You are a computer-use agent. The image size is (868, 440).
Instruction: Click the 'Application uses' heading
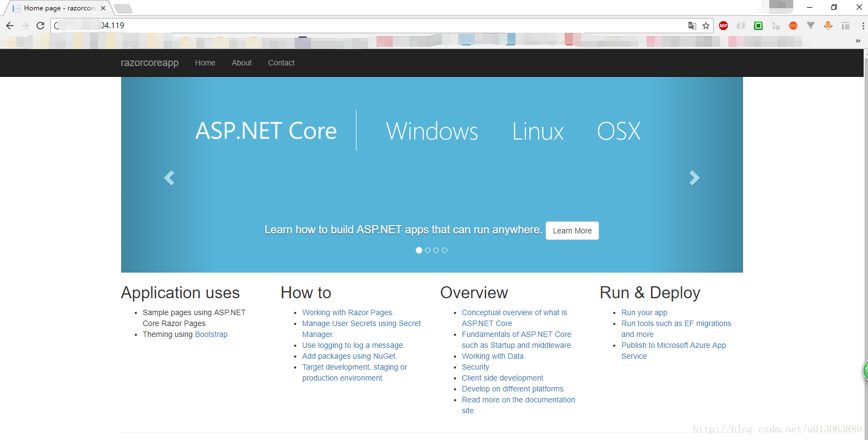click(181, 293)
